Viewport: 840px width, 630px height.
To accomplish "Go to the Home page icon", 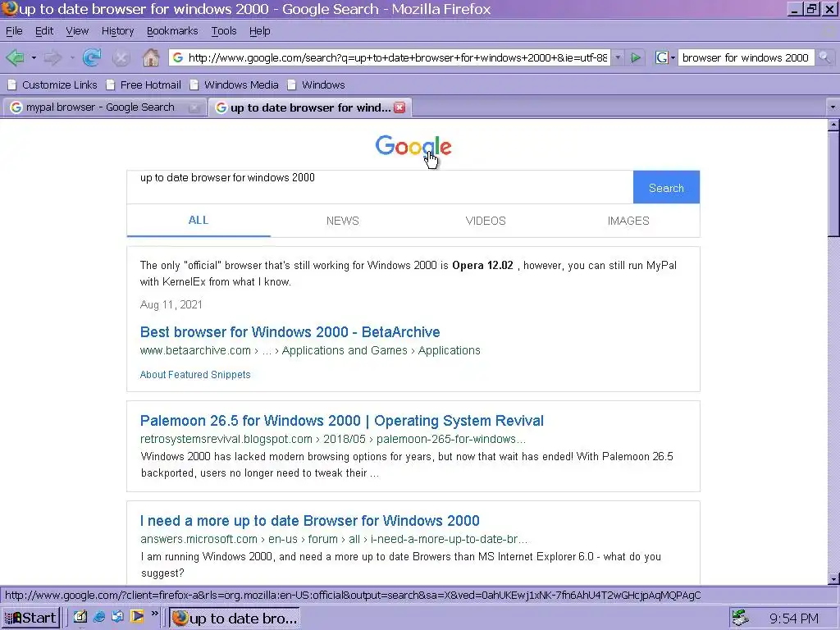I will click(x=151, y=57).
